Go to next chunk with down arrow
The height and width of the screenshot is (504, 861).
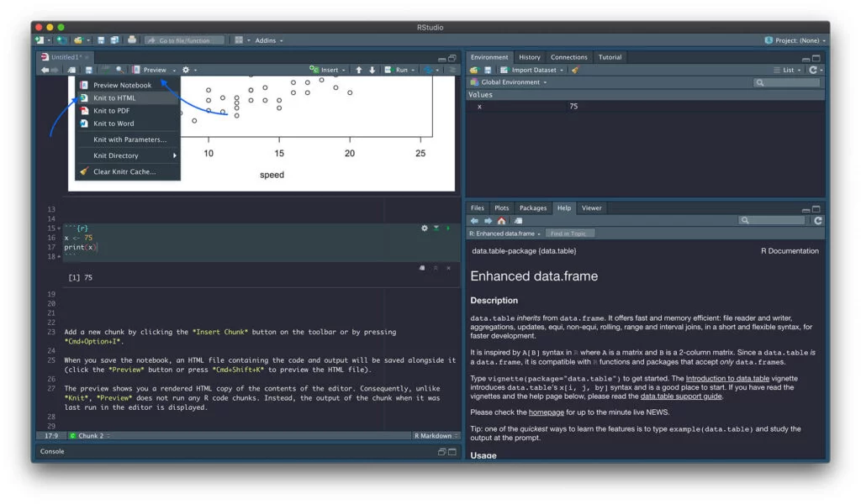coord(372,70)
